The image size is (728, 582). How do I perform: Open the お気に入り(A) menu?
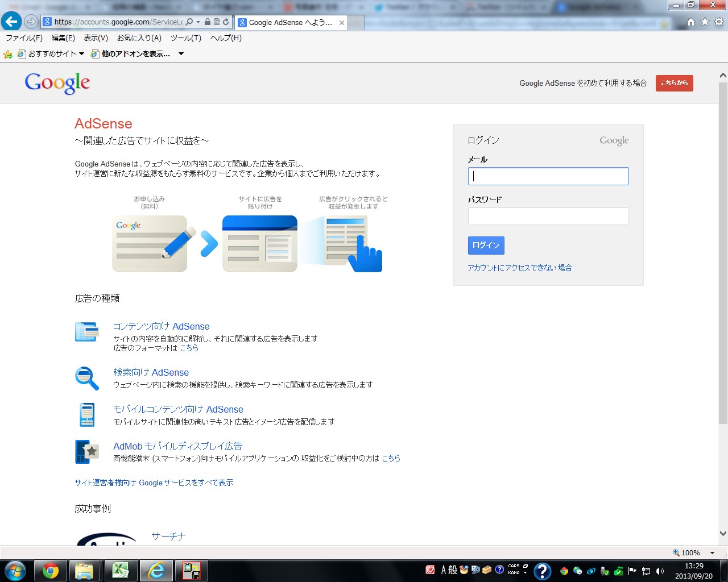(x=139, y=38)
